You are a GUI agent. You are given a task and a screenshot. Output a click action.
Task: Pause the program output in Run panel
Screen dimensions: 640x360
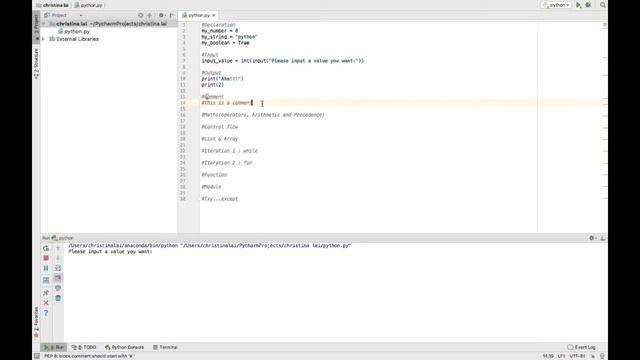coord(46,268)
